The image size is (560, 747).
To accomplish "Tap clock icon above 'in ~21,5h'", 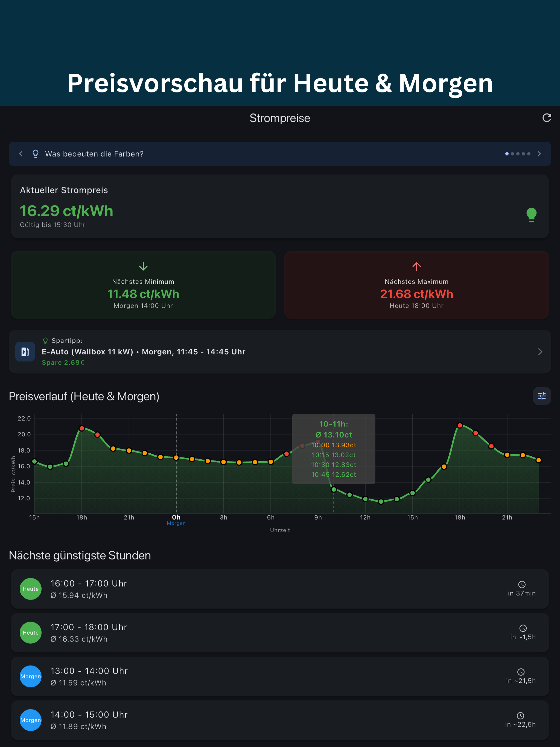I will [521, 672].
